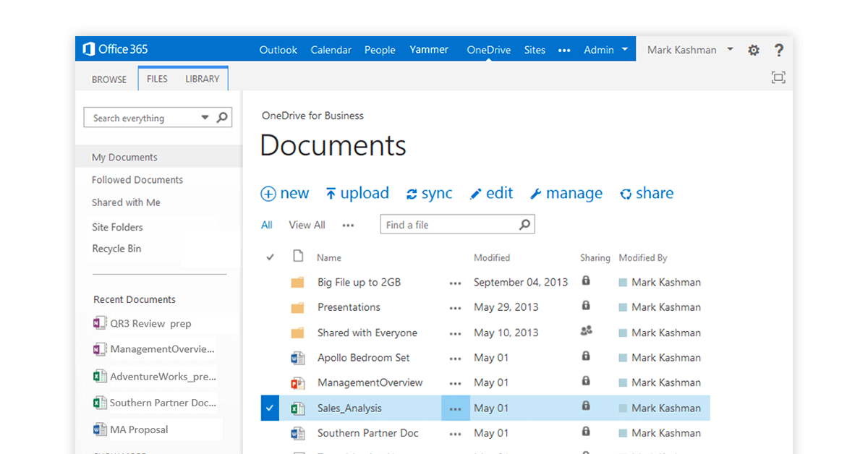Switch to the FILES ribbon tab
This screenshot has height=454, width=868.
(x=157, y=79)
